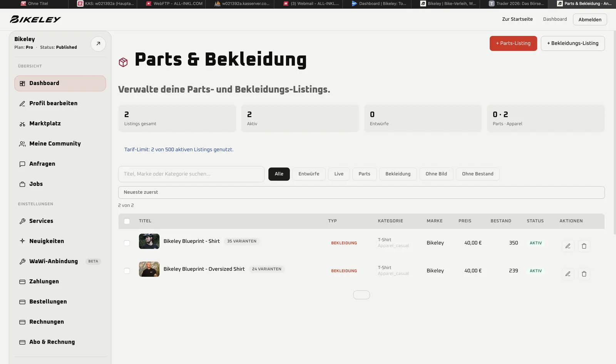Open Anfragen in the sidebar
The image size is (616, 364).
click(x=60, y=164)
